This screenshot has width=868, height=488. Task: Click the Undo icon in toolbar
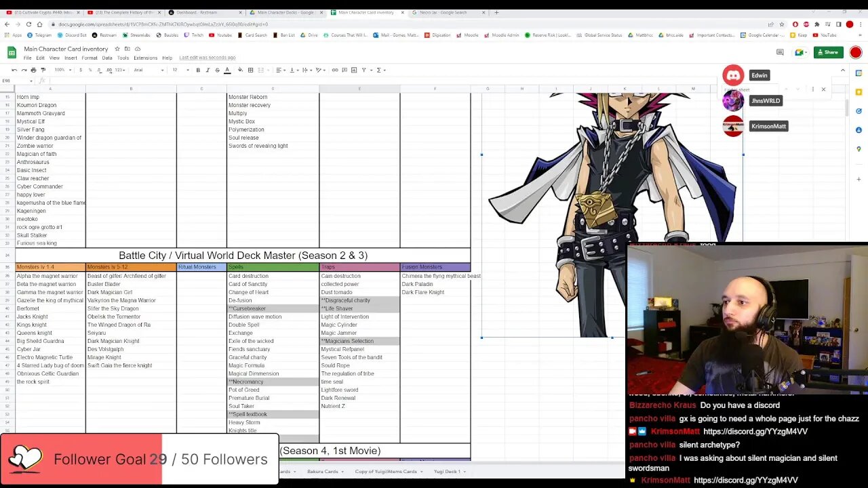click(14, 70)
